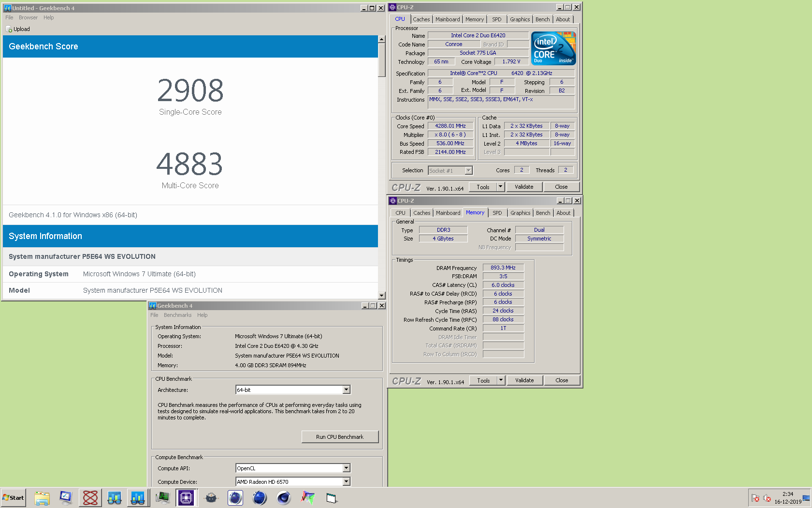812x508 pixels.
Task: Open the gauge-faced cat taskbar icon
Action: [x=211, y=498]
